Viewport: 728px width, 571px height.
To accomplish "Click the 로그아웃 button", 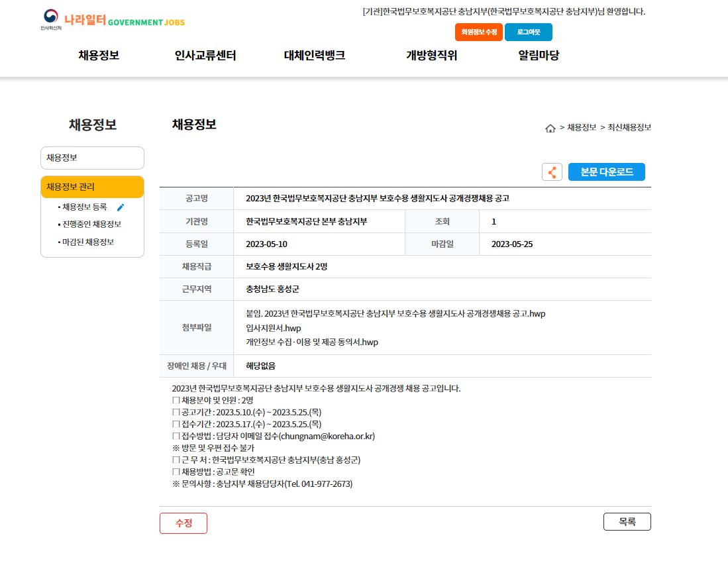I will coord(529,32).
